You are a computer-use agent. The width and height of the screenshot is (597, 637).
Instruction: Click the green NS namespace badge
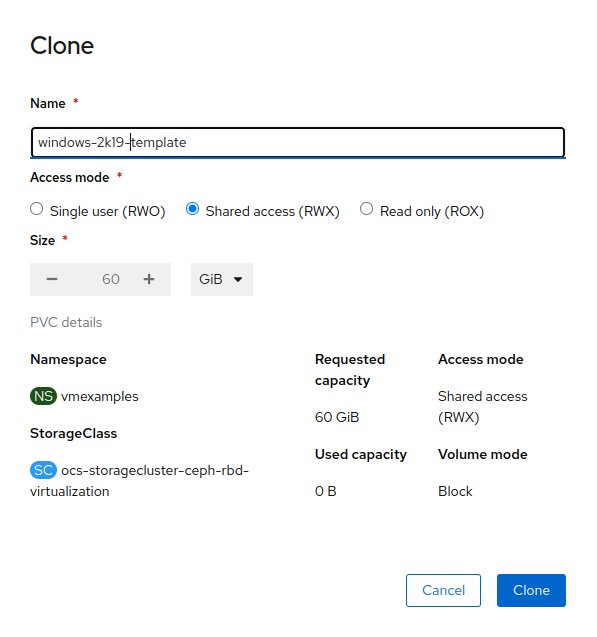[43, 396]
